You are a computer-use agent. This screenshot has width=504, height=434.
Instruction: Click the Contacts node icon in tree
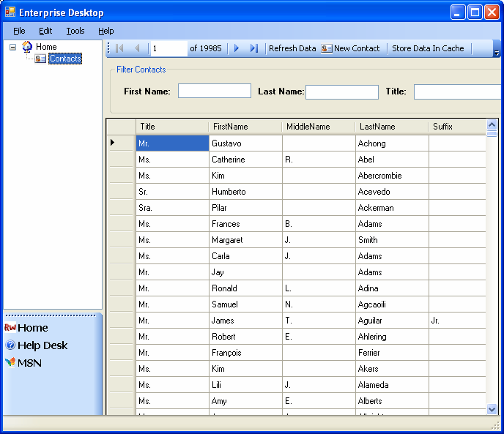point(40,59)
